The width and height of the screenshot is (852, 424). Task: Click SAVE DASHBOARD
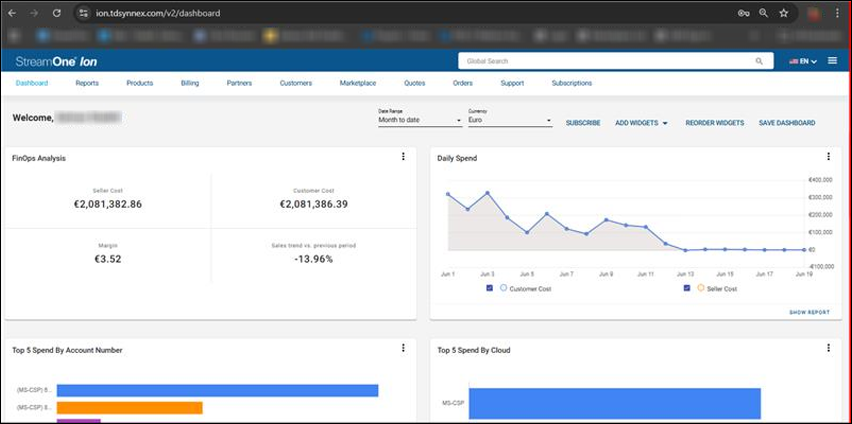coord(787,123)
